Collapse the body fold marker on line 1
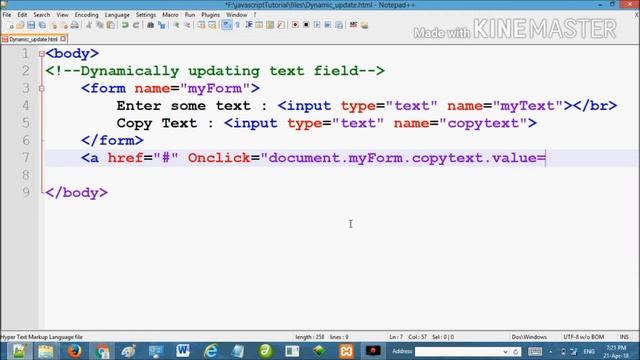 (x=42, y=53)
